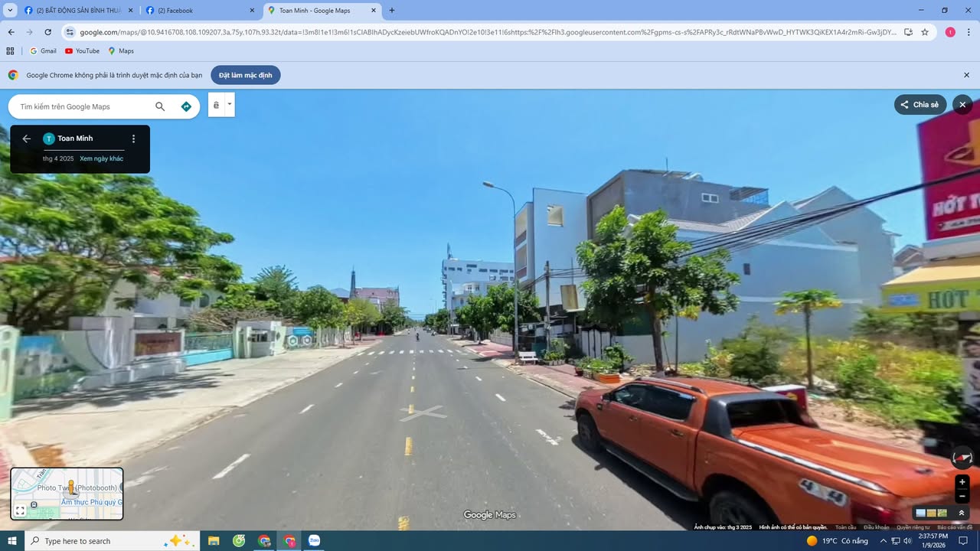Open Xem ngày khác to view other dates
980x551 pixels.
(x=100, y=158)
